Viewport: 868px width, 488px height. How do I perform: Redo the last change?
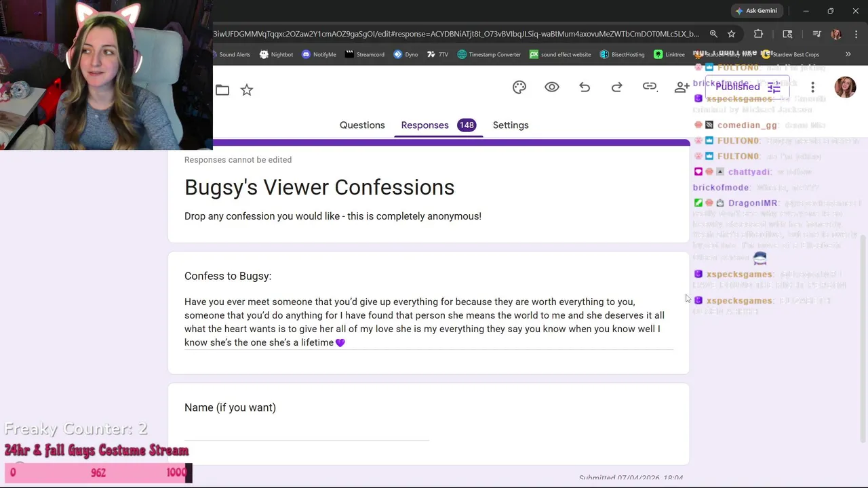click(x=617, y=87)
